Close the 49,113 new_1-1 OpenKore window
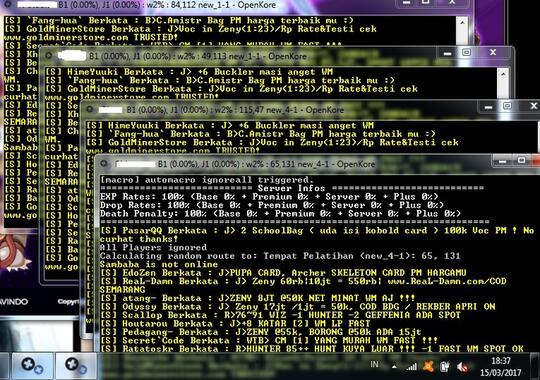The height and width of the screenshot is (380, 540). tap(493, 52)
